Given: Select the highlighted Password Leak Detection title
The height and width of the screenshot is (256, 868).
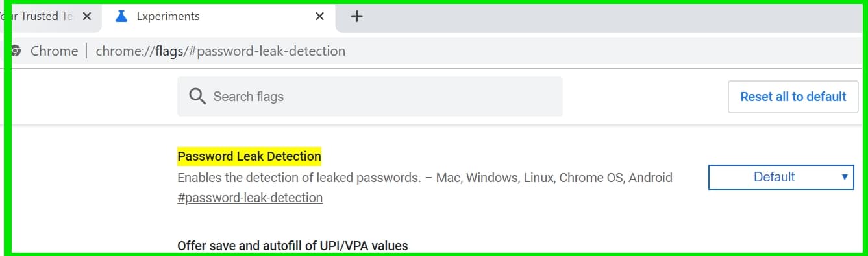Looking at the screenshot, I should (x=249, y=156).
